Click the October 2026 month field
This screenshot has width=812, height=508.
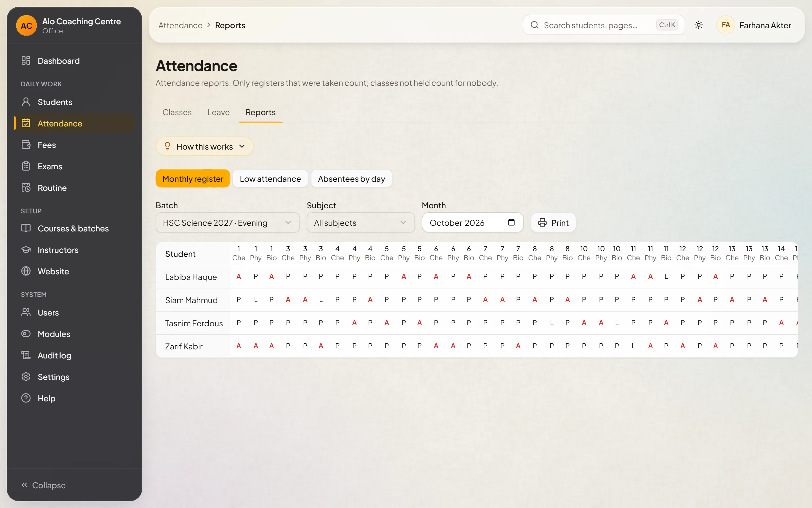point(473,223)
